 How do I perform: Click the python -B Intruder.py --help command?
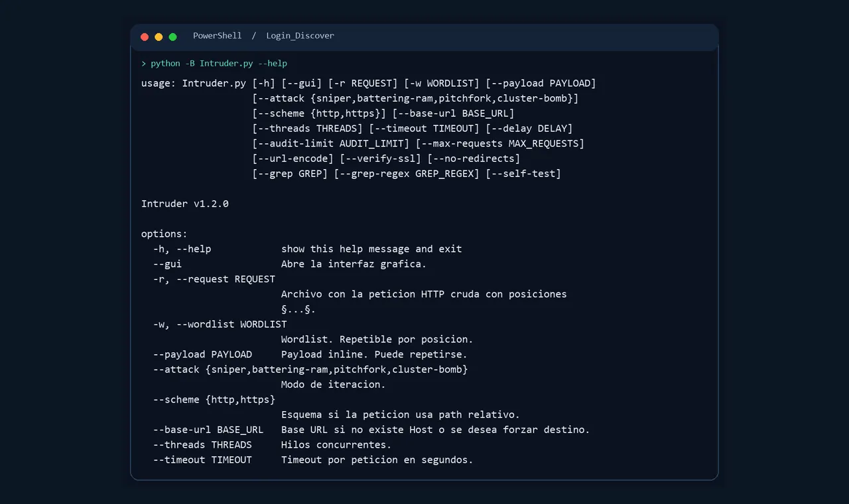pyautogui.click(x=219, y=64)
